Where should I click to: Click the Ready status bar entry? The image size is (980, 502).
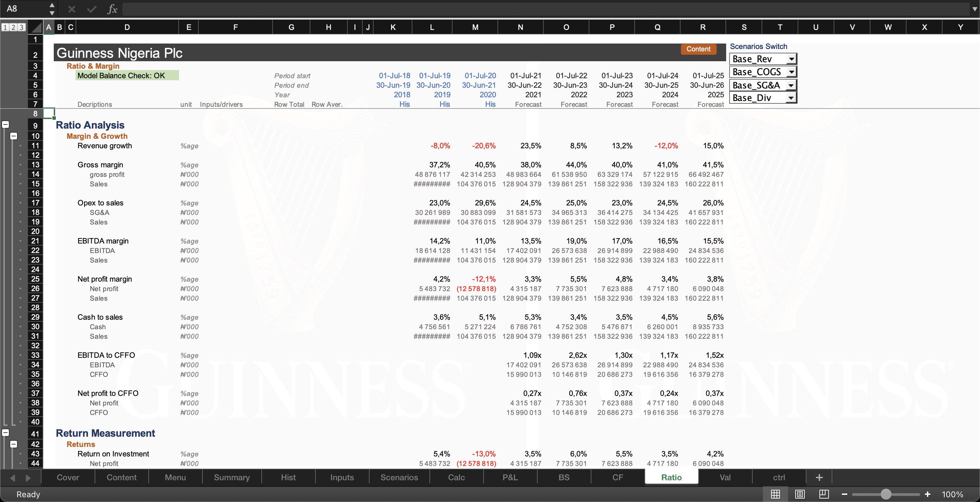click(28, 494)
